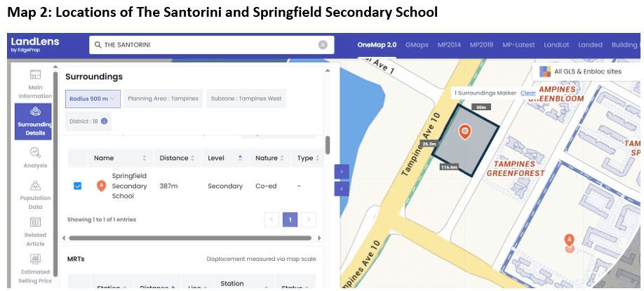
Task: Select the Analysis sidebar icon
Action: pyautogui.click(x=35, y=152)
